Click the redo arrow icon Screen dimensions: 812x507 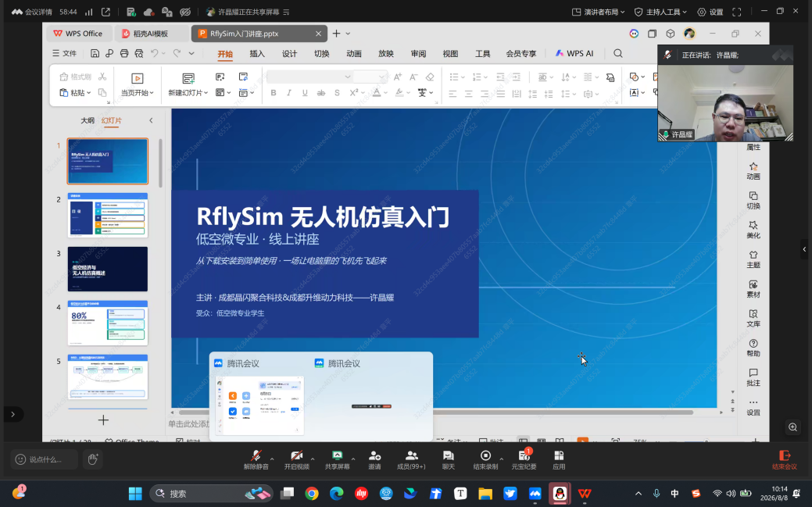coord(177,53)
